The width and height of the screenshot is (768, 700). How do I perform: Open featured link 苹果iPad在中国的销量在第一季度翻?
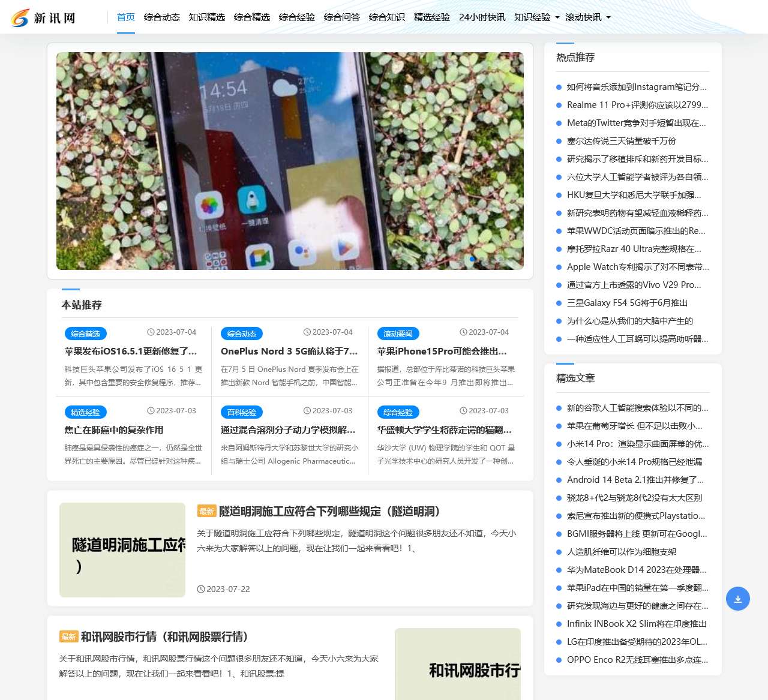point(638,588)
